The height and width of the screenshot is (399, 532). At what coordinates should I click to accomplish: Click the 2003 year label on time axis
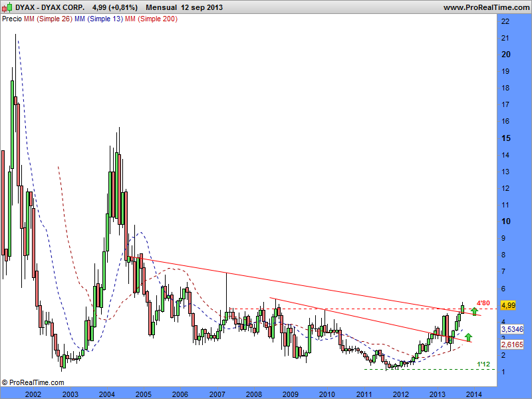(70, 394)
